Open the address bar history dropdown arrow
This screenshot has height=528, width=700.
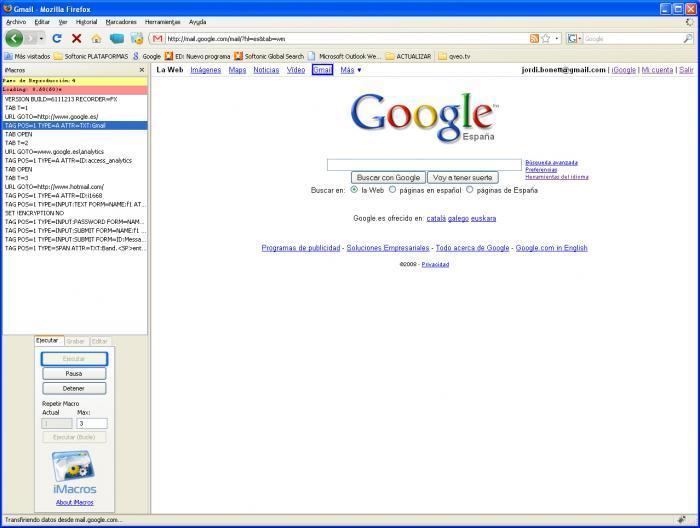click(556, 39)
